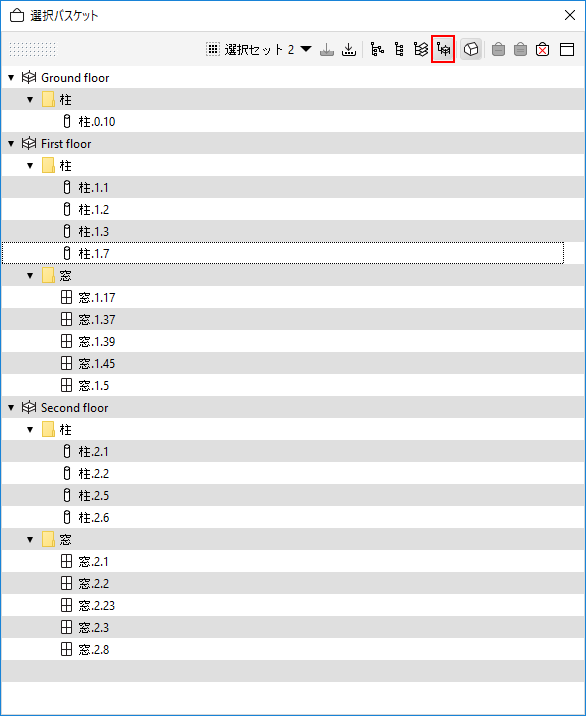Switch to branched tree view icon
This screenshot has height=716, width=586.
click(377, 49)
